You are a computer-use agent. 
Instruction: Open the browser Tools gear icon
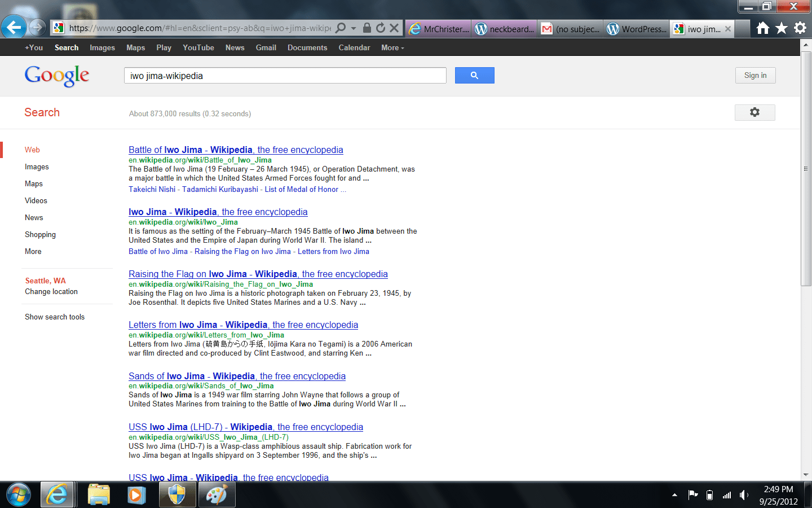(x=800, y=28)
